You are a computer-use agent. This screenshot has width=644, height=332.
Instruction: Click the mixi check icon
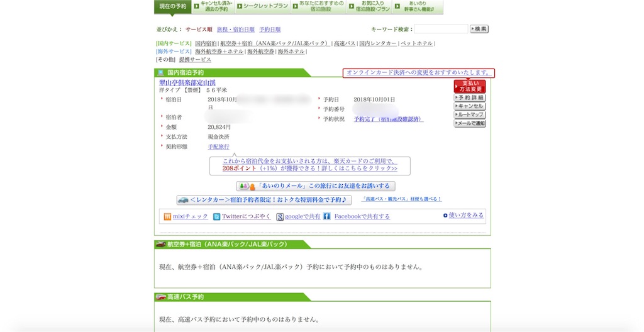(167, 216)
